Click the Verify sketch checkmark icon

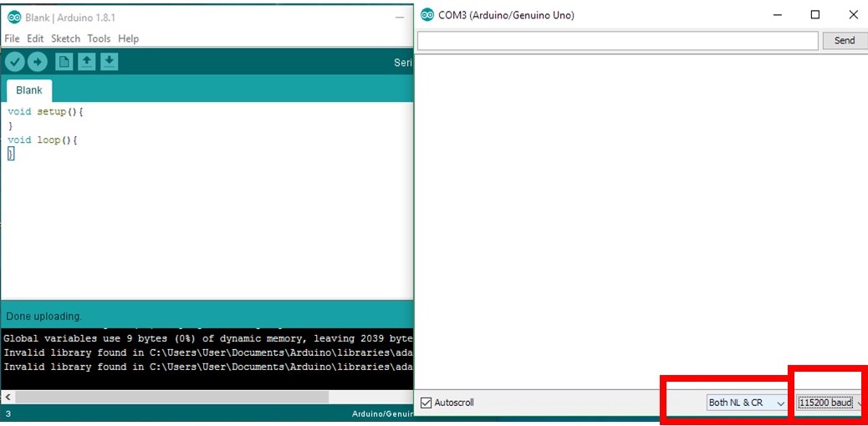pos(14,62)
